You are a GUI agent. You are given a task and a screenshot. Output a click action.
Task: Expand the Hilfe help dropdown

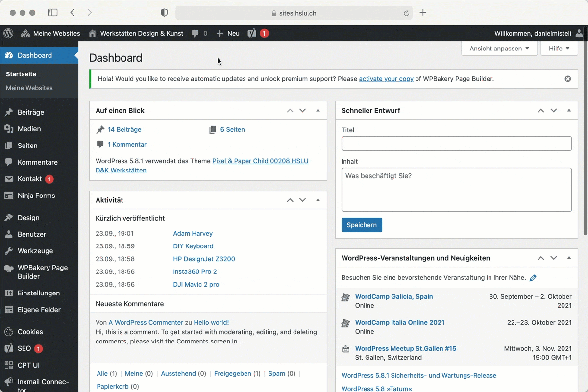tap(559, 49)
